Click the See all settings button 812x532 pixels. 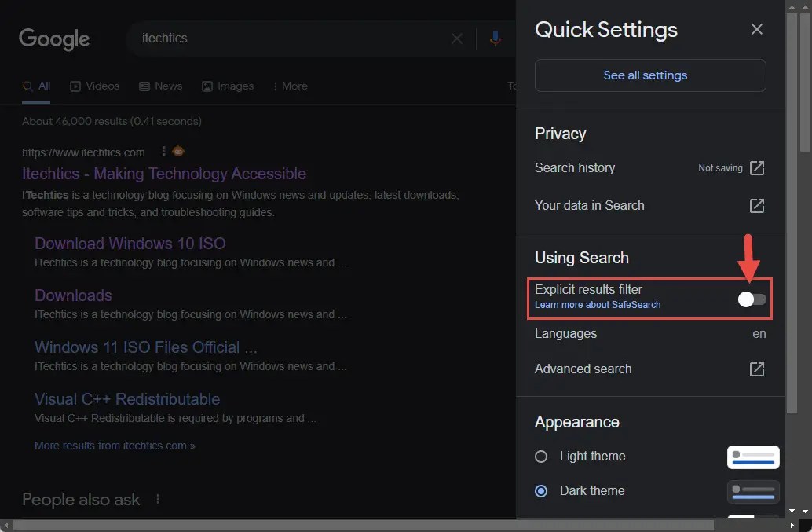coord(646,75)
